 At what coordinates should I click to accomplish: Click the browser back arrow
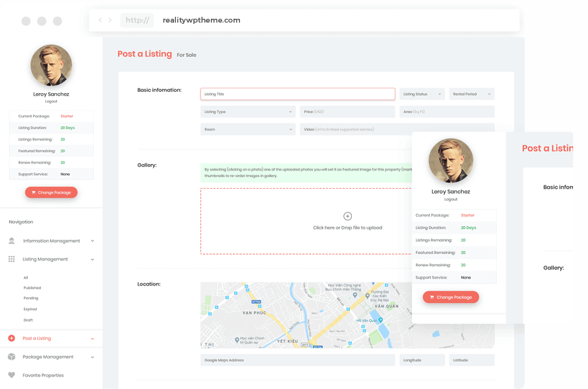click(x=100, y=21)
